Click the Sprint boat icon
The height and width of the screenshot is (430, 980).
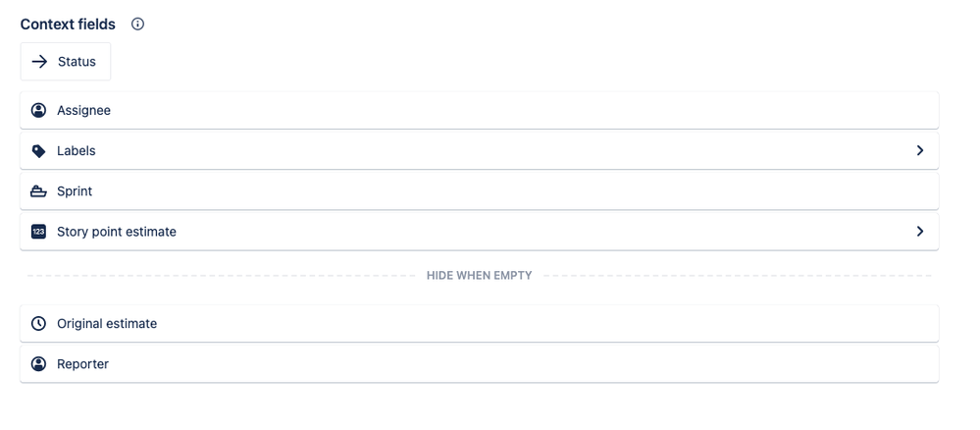39,191
